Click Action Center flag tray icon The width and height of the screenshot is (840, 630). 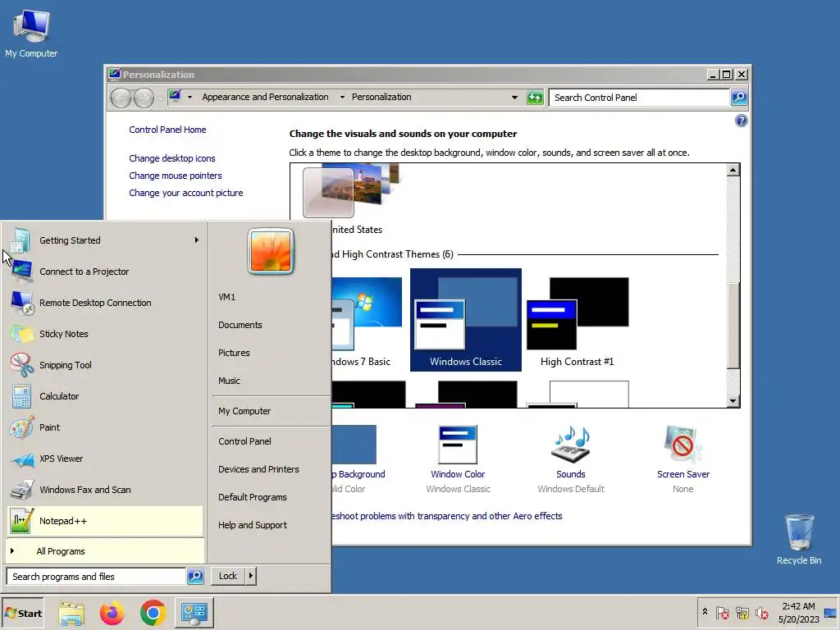click(722, 613)
